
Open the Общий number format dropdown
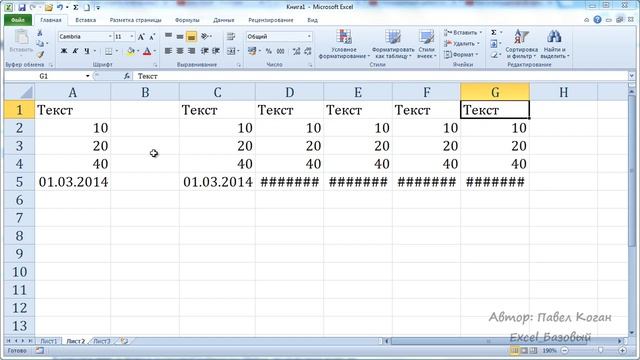click(309, 37)
